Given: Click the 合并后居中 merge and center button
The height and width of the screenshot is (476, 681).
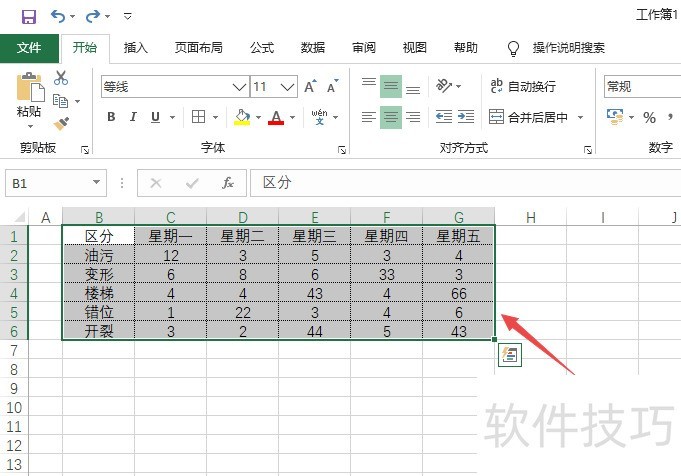Looking at the screenshot, I should 529,117.
